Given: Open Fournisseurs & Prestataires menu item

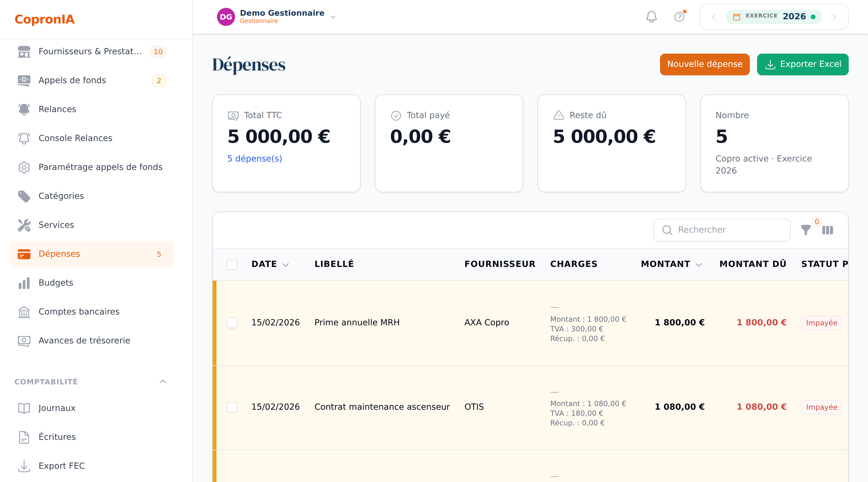Looking at the screenshot, I should tap(92, 52).
